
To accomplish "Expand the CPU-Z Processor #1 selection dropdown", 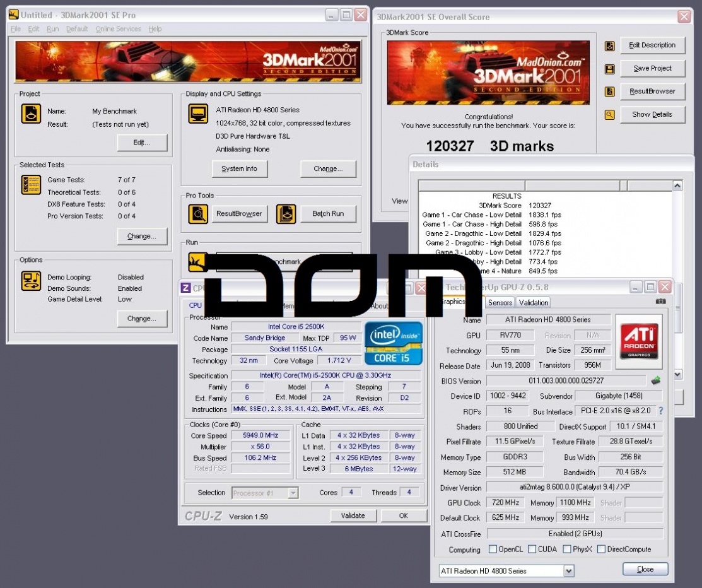I will coord(293,493).
